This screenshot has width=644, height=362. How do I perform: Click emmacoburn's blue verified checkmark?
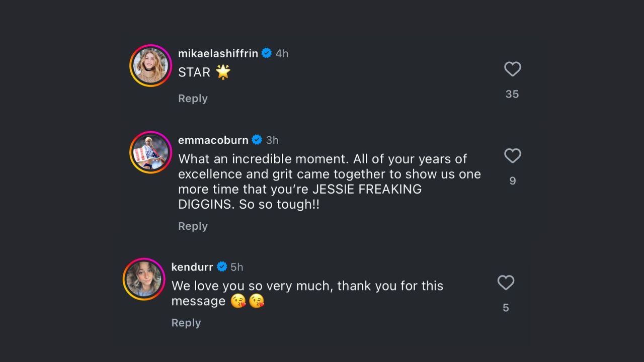coord(257,140)
